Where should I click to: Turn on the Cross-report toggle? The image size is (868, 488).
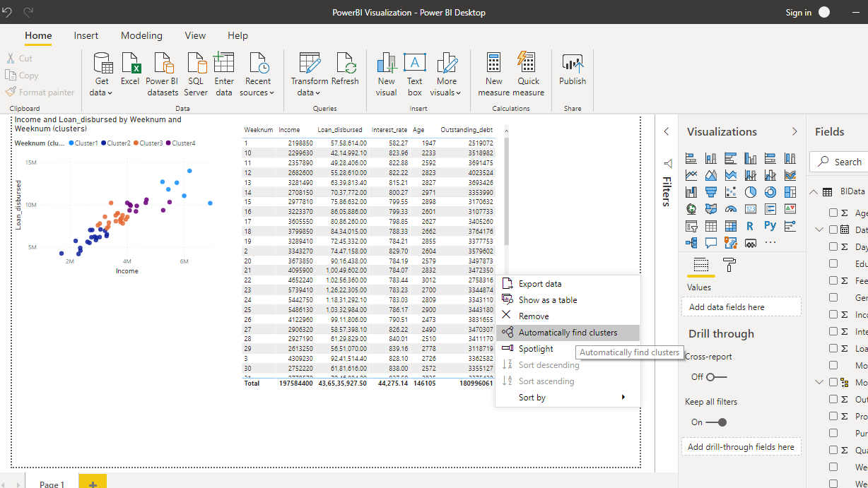coord(717,376)
